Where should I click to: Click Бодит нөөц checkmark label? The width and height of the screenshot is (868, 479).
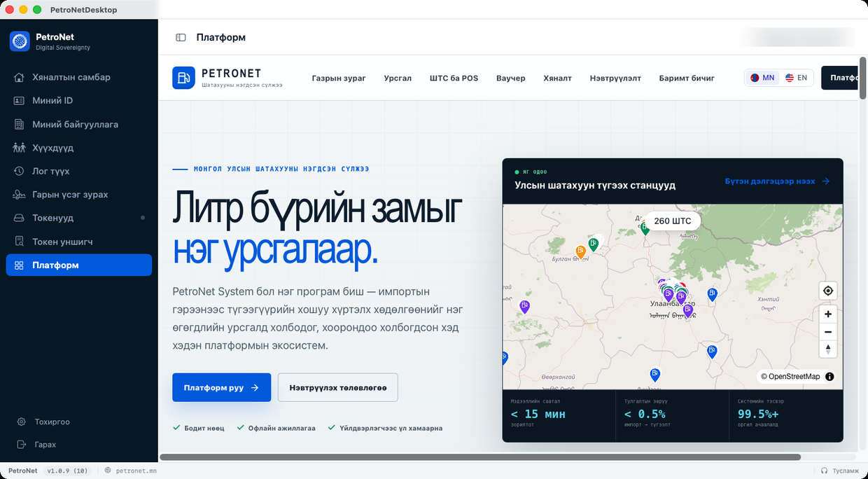pos(198,428)
